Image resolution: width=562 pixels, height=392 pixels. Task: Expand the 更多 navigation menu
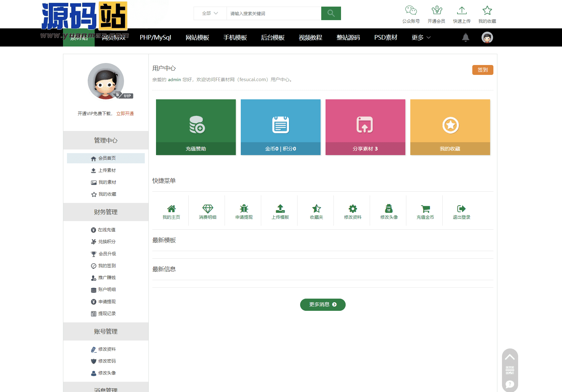pos(421,38)
